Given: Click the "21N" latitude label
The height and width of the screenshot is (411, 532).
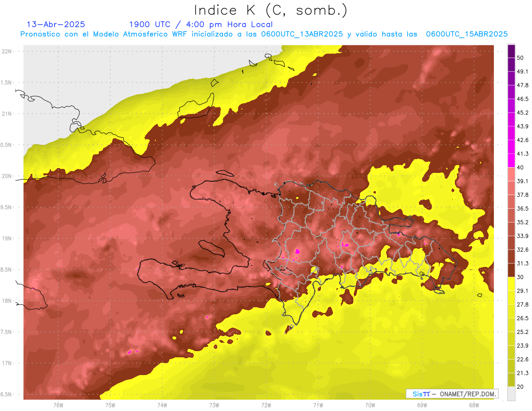Looking at the screenshot, I should pos(7,114).
